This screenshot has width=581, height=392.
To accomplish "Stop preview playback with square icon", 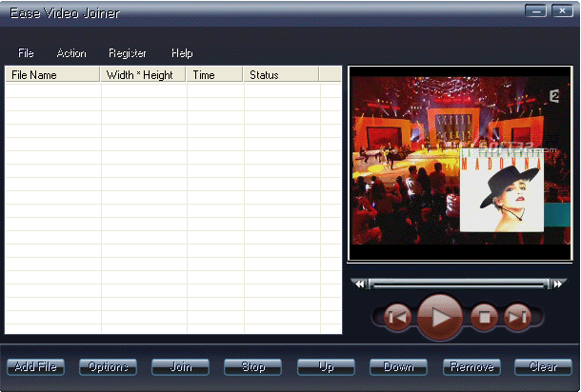I will pyautogui.click(x=484, y=317).
